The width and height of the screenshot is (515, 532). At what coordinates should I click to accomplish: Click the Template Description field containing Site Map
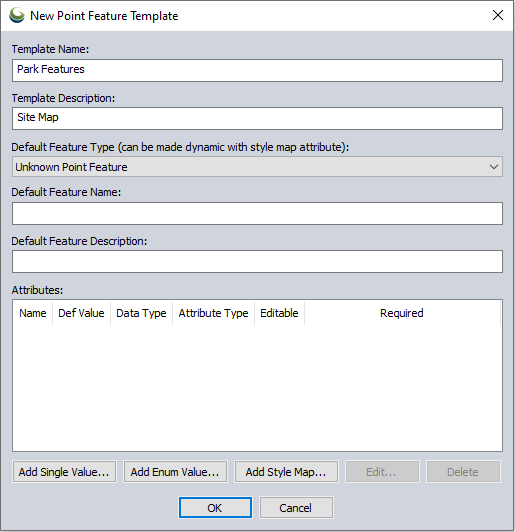click(257, 118)
